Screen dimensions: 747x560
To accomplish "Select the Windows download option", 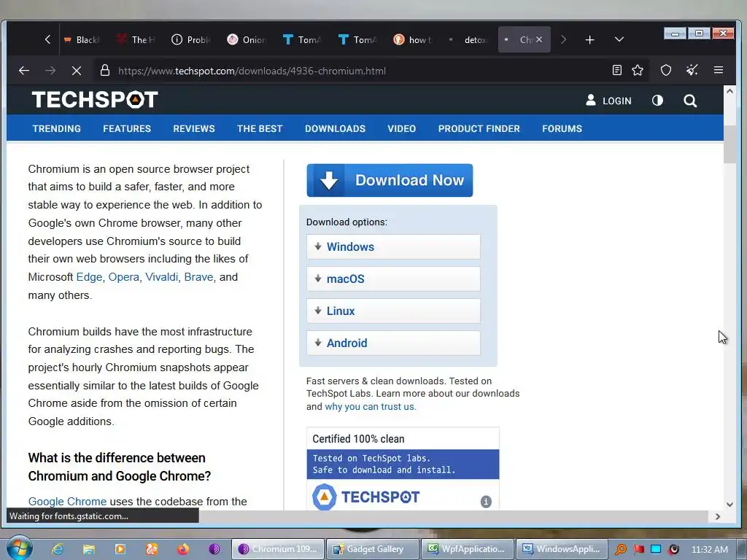I will (x=393, y=246).
